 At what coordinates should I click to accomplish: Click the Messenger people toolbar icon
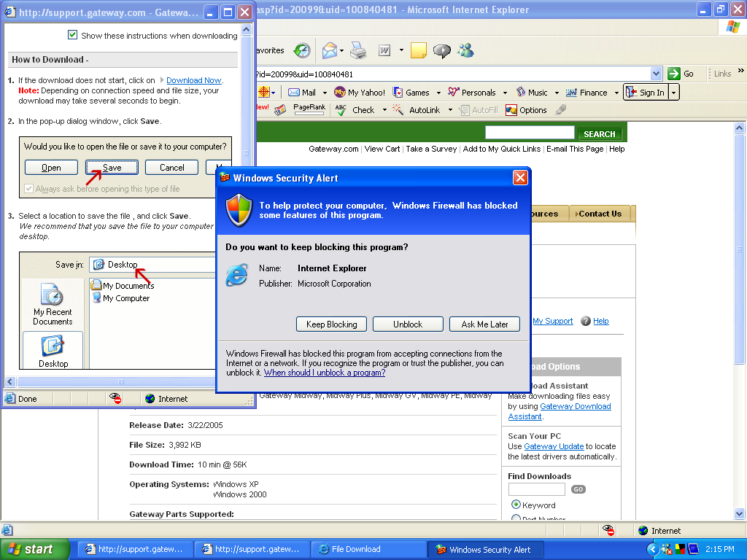tap(465, 50)
